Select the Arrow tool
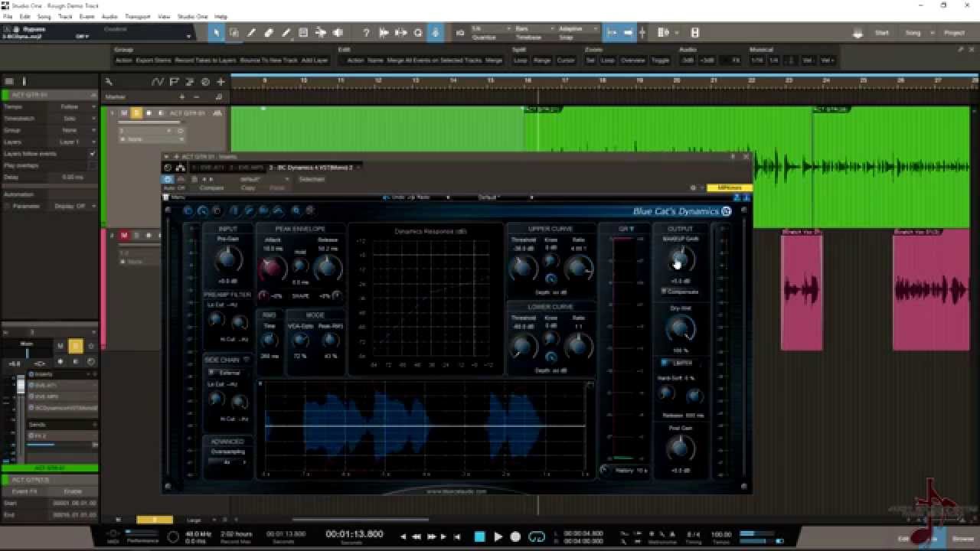Image resolution: width=980 pixels, height=551 pixels. coord(217,33)
